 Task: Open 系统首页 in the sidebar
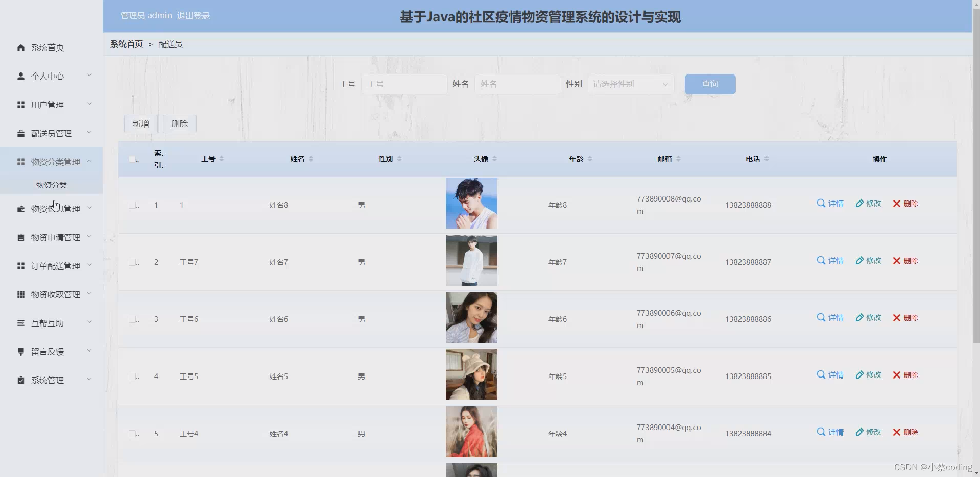tap(47, 47)
